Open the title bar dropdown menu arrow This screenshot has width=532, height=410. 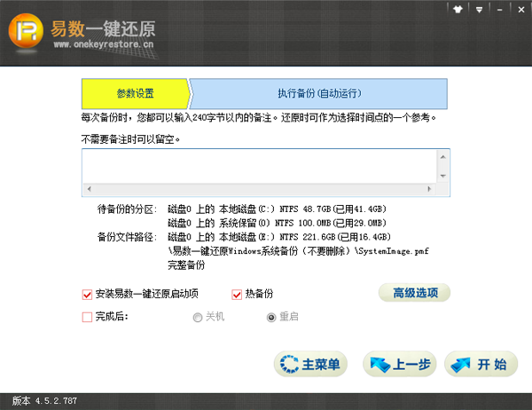coord(479,10)
